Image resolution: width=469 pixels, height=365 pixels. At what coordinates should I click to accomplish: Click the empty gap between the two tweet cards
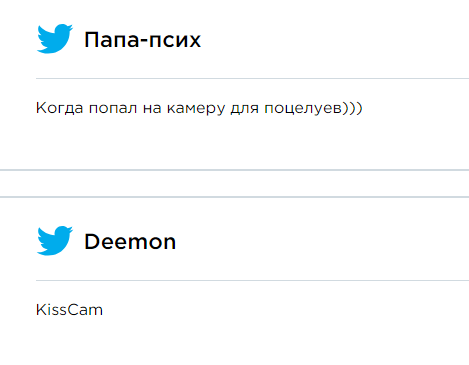(234, 184)
